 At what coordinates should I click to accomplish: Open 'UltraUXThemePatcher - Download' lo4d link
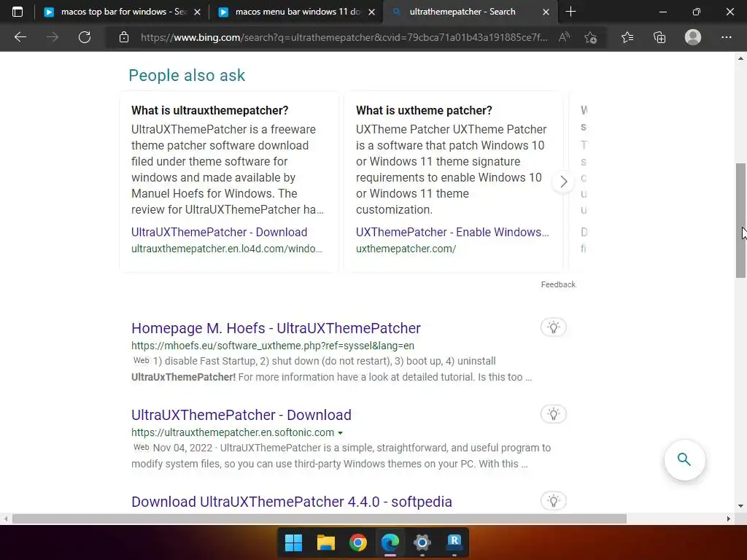[x=219, y=233]
